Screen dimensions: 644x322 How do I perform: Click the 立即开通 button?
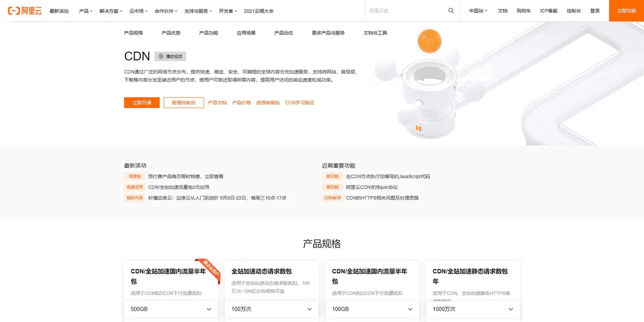point(142,103)
